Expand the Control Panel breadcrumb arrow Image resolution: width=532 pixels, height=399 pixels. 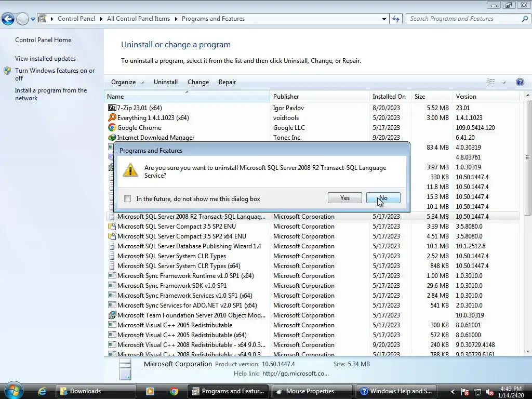pos(101,19)
